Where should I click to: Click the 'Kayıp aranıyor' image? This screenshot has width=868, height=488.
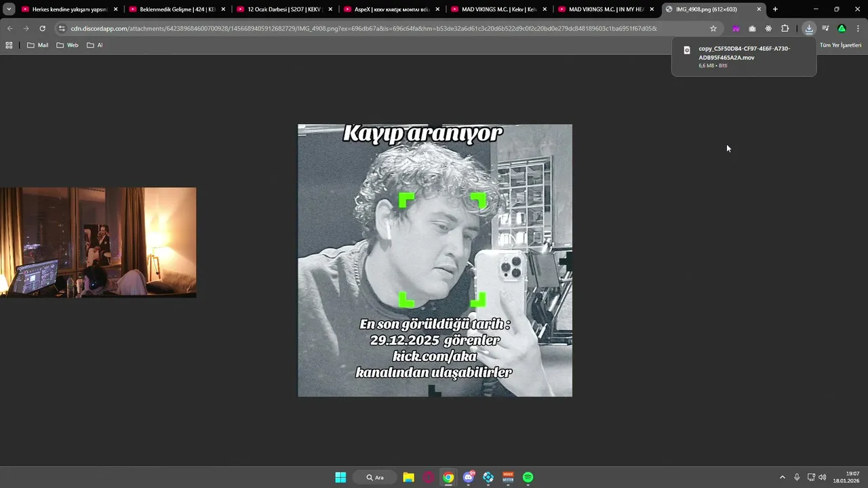435,260
